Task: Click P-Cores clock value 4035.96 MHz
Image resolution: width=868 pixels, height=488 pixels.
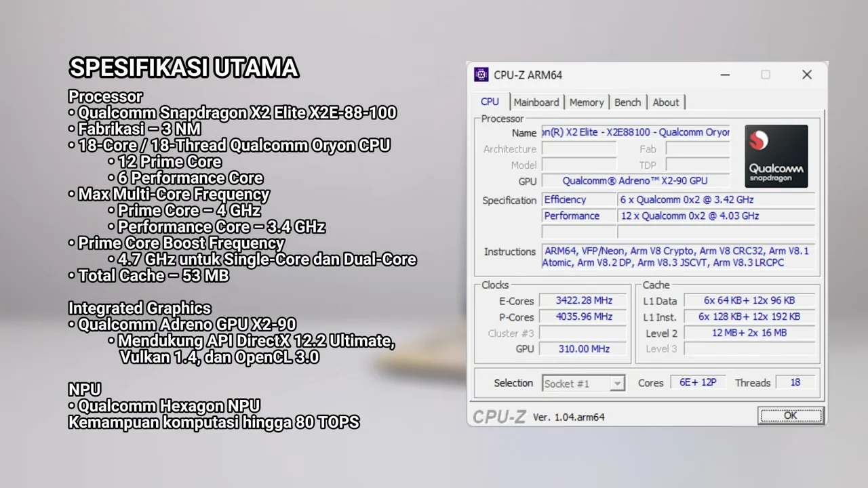Action: pos(583,317)
